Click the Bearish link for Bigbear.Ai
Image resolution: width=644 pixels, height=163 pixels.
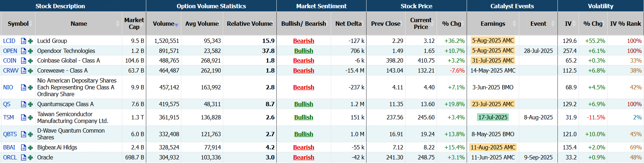(x=304, y=147)
